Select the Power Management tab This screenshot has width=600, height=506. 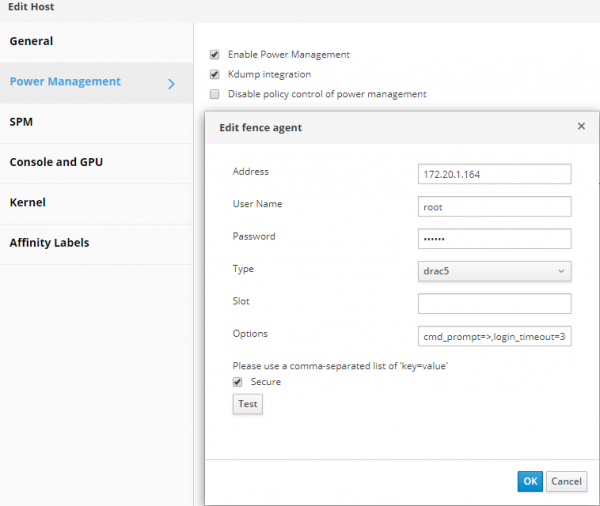[65, 82]
